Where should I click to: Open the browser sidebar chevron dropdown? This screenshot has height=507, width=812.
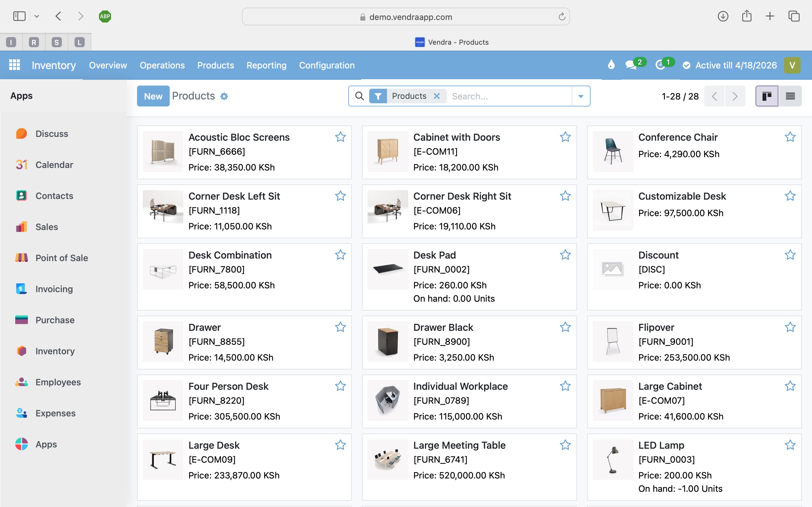[x=37, y=16]
